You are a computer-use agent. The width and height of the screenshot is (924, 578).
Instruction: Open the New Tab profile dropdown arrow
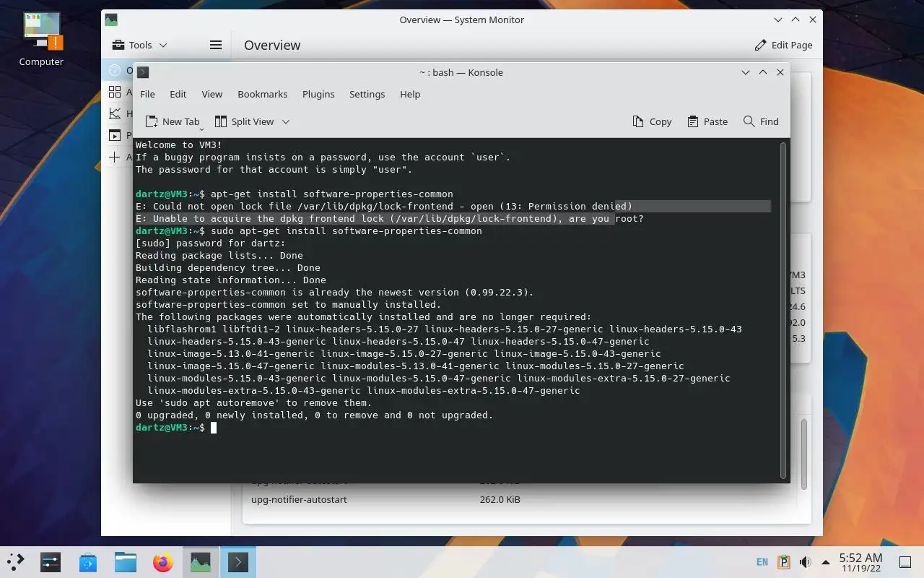point(201,128)
